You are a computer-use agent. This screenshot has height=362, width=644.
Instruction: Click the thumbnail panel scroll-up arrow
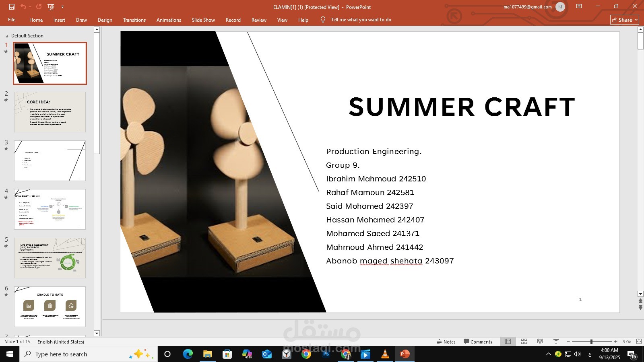tap(97, 29)
